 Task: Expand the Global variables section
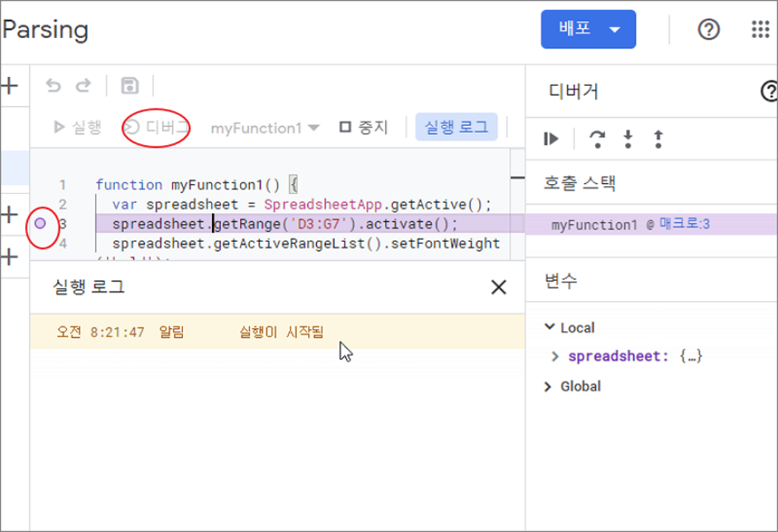pyautogui.click(x=548, y=386)
